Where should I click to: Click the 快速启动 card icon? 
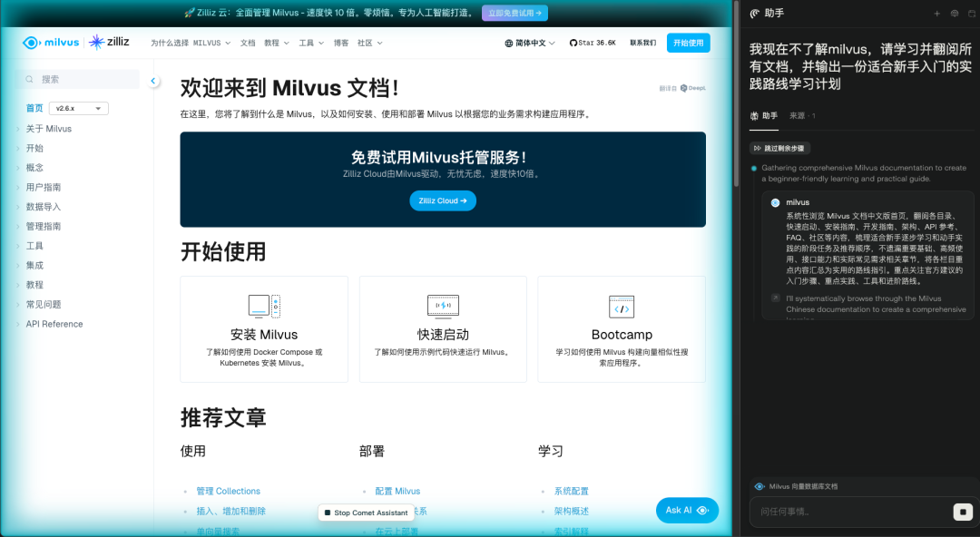[443, 306]
